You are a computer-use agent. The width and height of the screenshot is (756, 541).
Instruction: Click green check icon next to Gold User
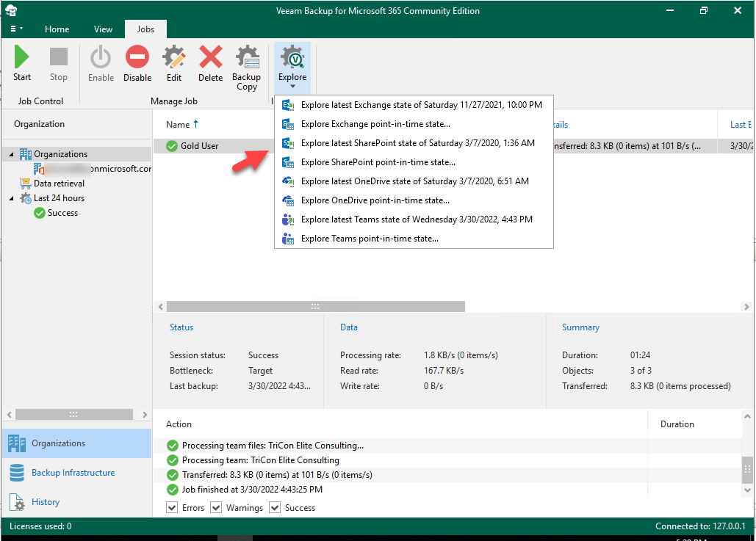click(172, 146)
